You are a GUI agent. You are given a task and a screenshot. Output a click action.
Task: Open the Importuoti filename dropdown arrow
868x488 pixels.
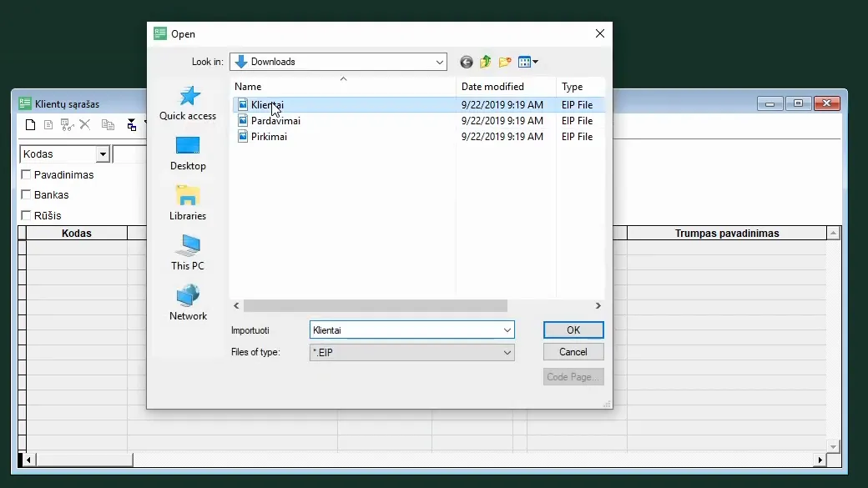click(x=507, y=330)
